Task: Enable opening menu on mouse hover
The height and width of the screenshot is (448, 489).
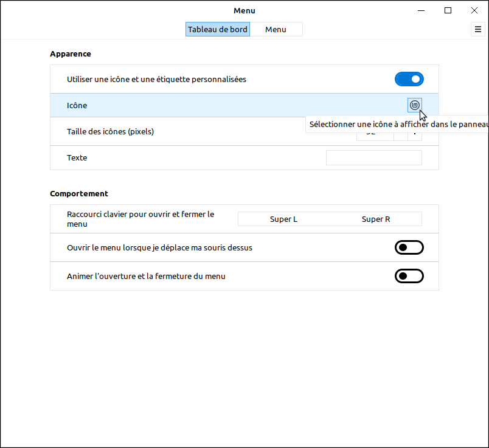Action: pyautogui.click(x=409, y=247)
